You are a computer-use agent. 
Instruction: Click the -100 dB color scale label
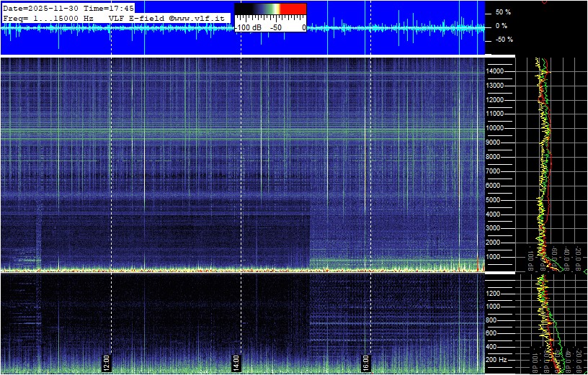(249, 27)
